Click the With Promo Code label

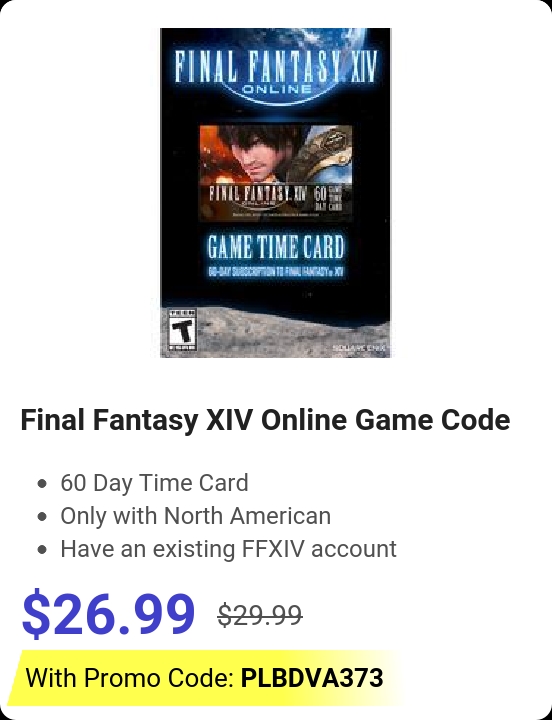point(130,678)
